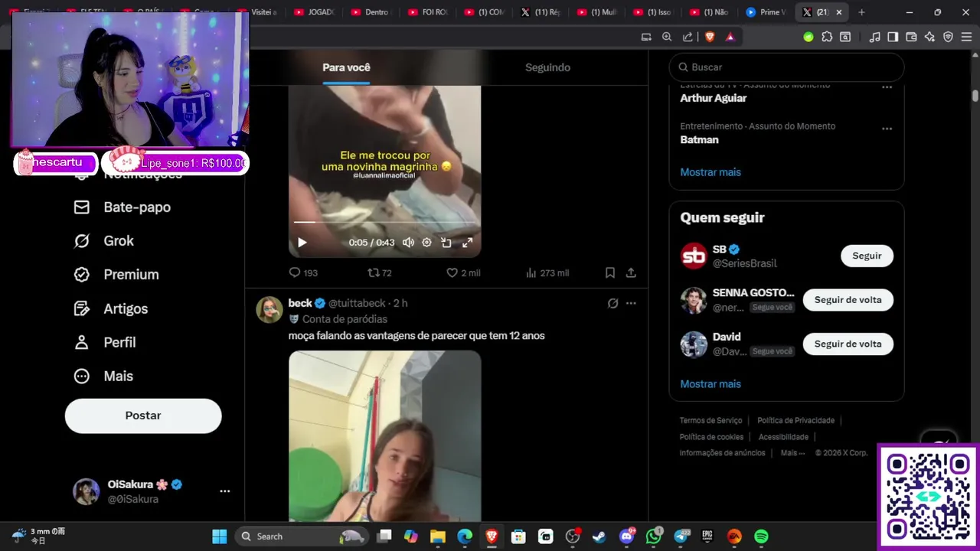This screenshot has height=551, width=980.
Task: Open browser extensions puzzle icon
Action: 827,37
